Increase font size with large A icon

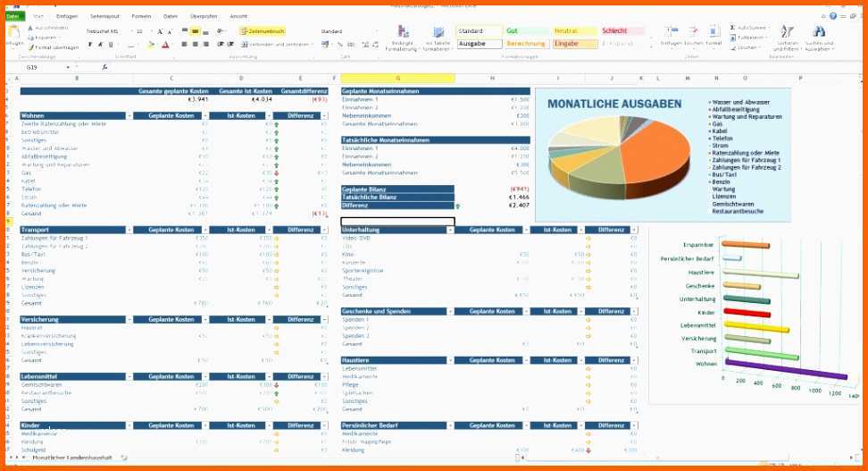[x=160, y=31]
